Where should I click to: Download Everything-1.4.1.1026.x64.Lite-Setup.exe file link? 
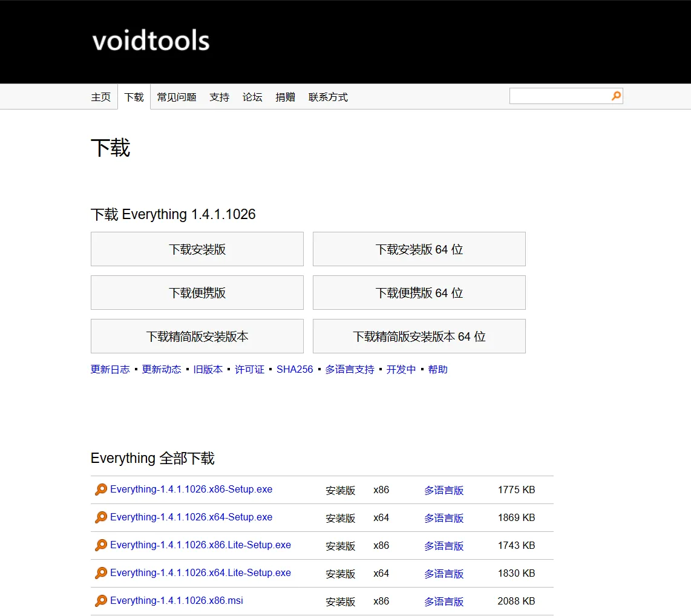(x=200, y=572)
